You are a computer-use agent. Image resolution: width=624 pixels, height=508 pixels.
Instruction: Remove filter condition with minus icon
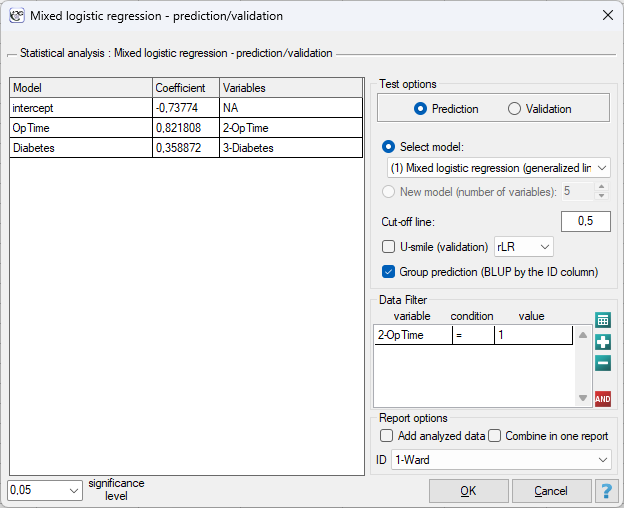click(x=603, y=363)
